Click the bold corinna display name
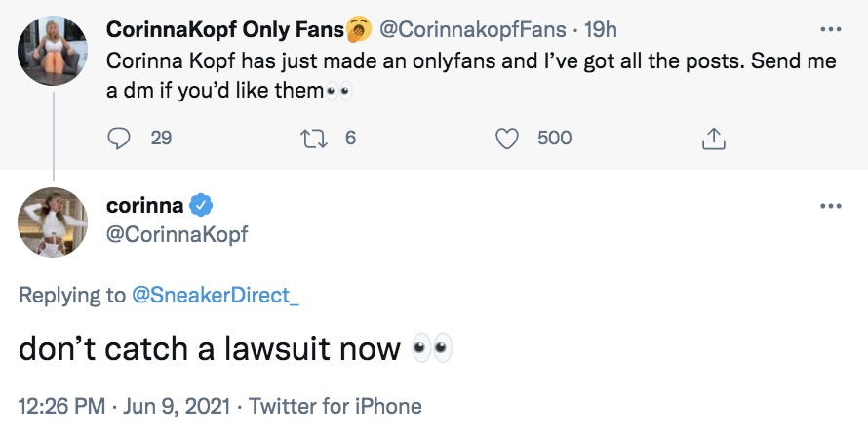Screen dimensions: 868x443 pyautogui.click(x=145, y=206)
